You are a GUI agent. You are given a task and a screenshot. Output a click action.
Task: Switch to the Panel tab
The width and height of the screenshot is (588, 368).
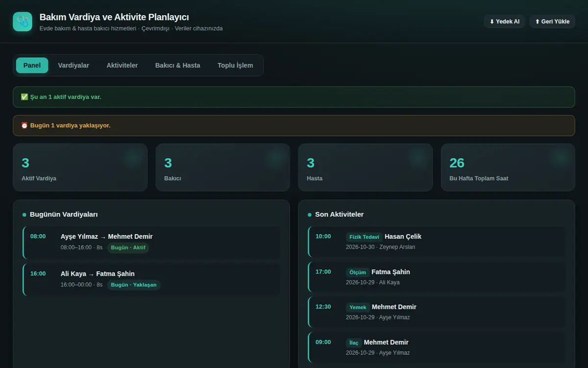(32, 65)
